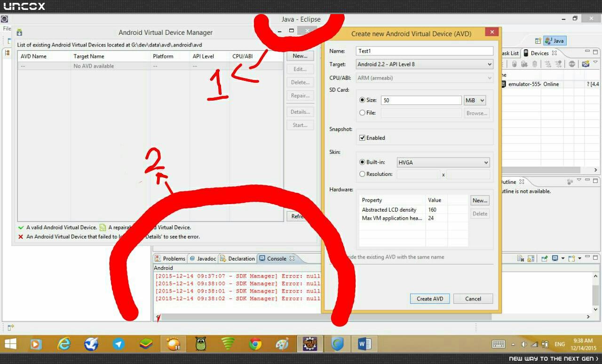The width and height of the screenshot is (602, 364).
Task: Click the Windows Start button
Action: tap(10, 344)
